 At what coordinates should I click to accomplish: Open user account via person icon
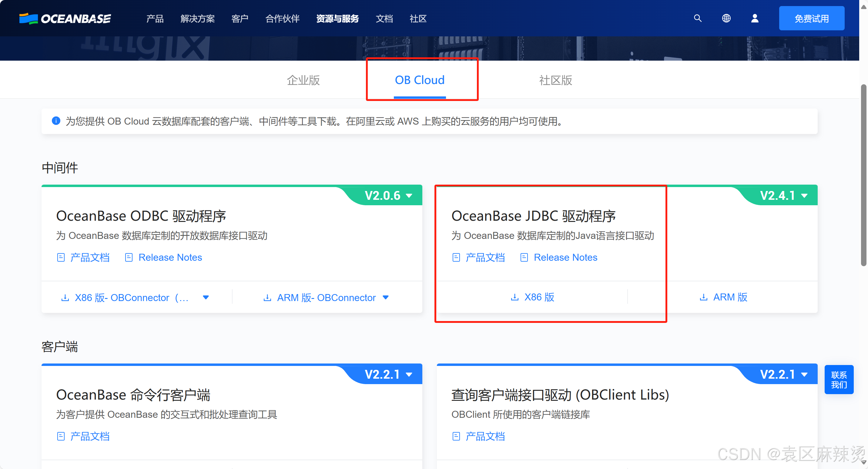[755, 18]
